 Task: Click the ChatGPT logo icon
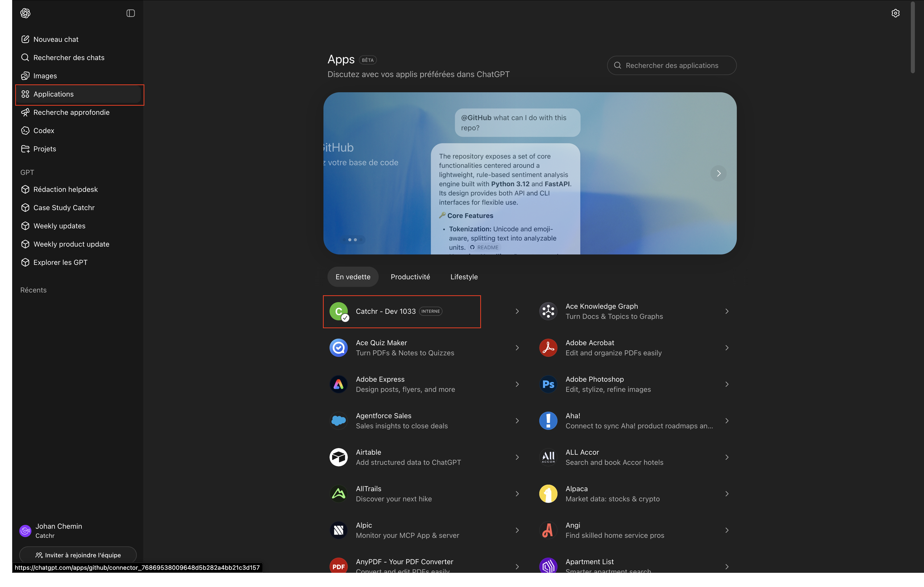coord(25,13)
